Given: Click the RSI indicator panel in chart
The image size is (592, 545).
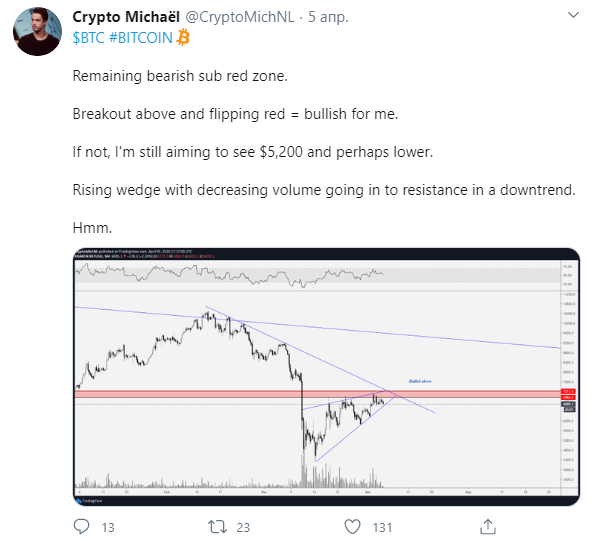Looking at the screenshot, I should click(317, 276).
